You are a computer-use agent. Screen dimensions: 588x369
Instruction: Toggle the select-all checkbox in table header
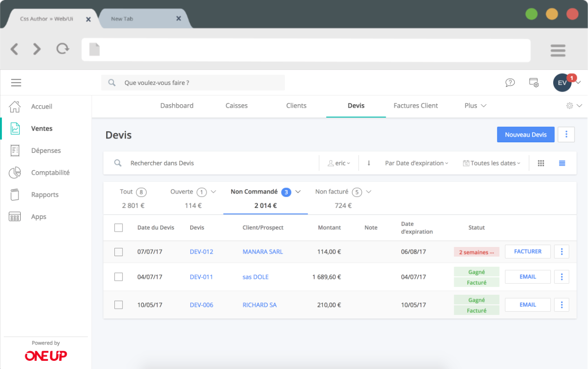coord(118,228)
